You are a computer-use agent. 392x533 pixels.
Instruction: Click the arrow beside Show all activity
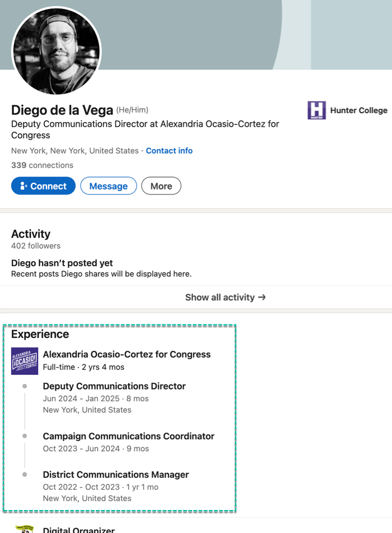[x=262, y=298]
